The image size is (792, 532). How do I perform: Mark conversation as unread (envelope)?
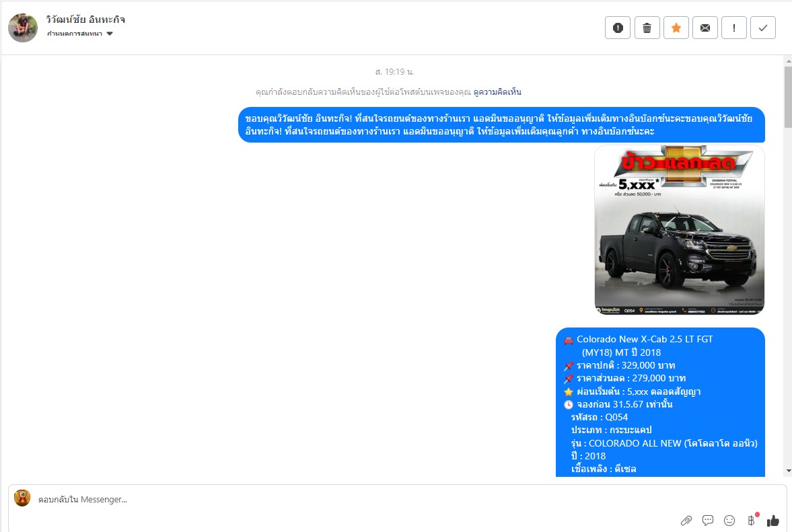705,28
